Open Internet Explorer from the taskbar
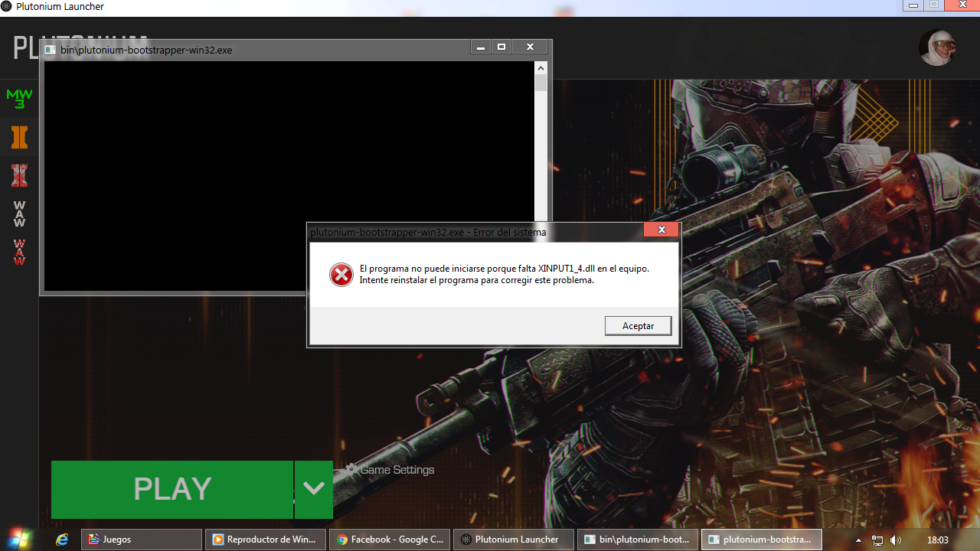The image size is (980, 551). point(62,540)
